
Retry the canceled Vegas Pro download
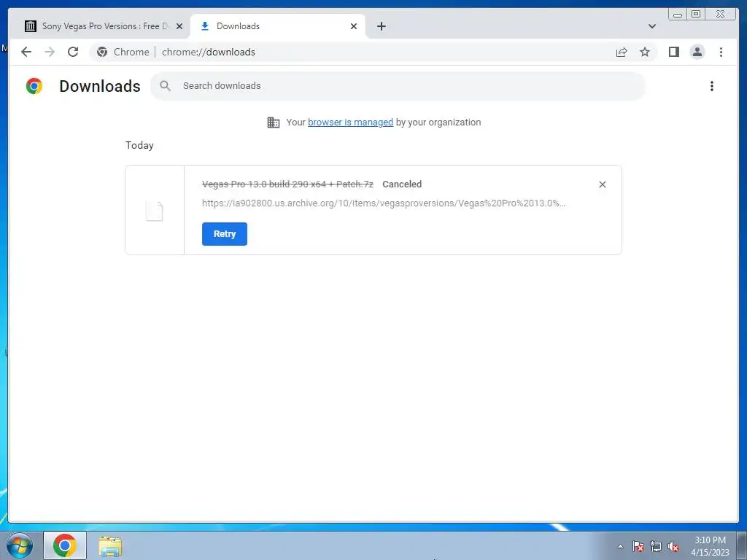pyautogui.click(x=225, y=234)
